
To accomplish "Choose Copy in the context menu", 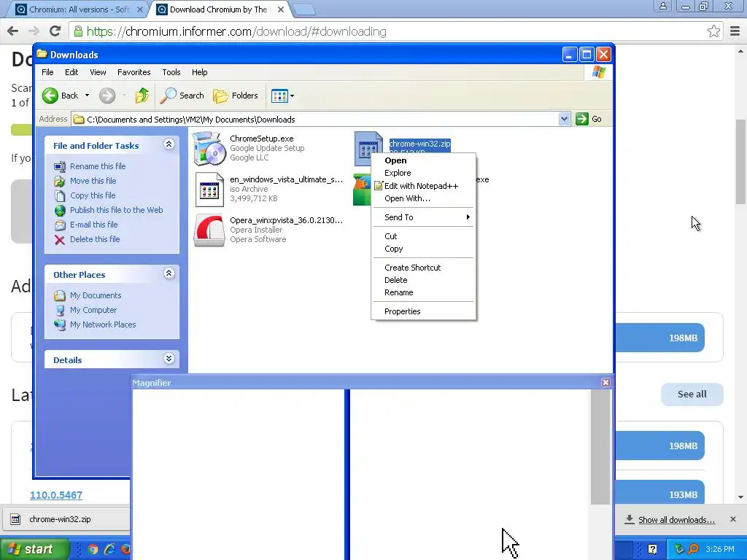I will point(424,249).
